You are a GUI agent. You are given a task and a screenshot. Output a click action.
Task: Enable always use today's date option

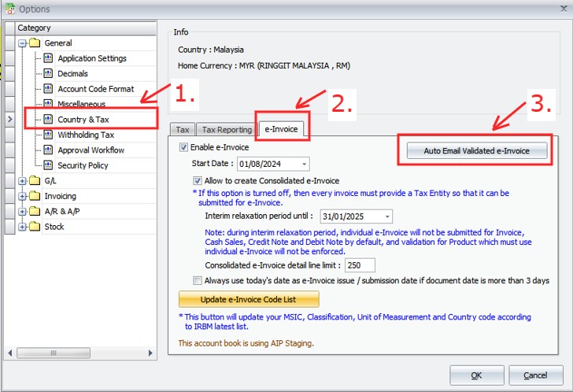[x=197, y=280]
